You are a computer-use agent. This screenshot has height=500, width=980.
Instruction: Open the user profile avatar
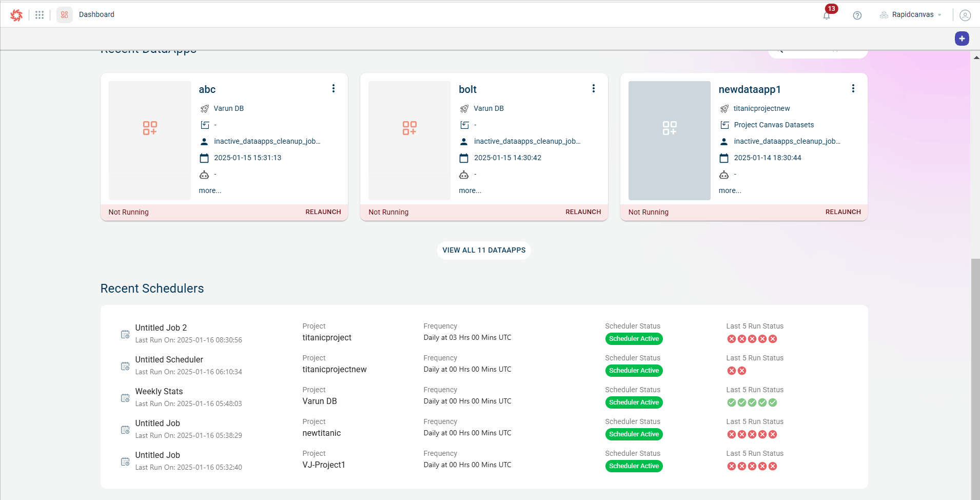[x=965, y=15]
